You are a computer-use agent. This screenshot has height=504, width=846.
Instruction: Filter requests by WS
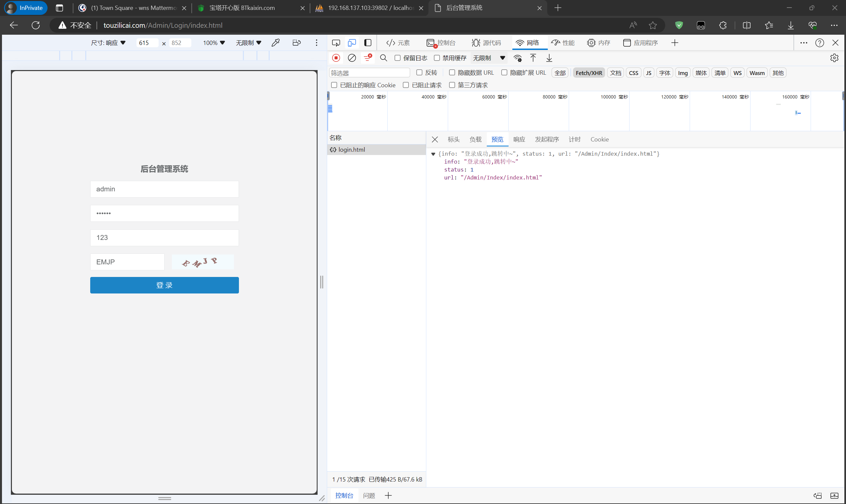click(737, 73)
